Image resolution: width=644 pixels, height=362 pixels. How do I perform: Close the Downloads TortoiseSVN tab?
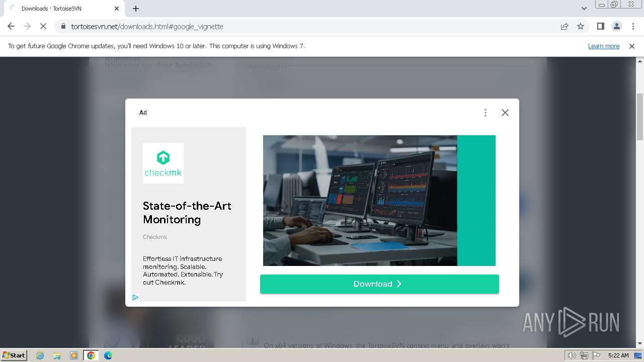117,9
